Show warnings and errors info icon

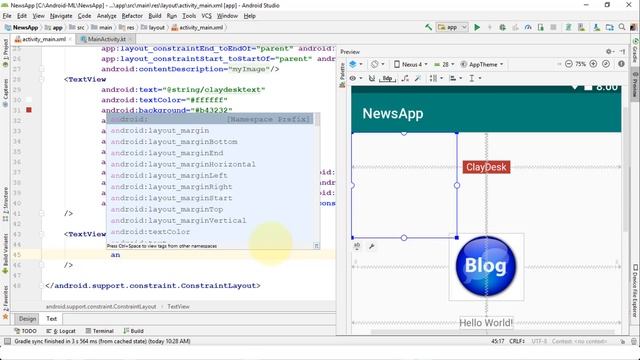point(621,64)
